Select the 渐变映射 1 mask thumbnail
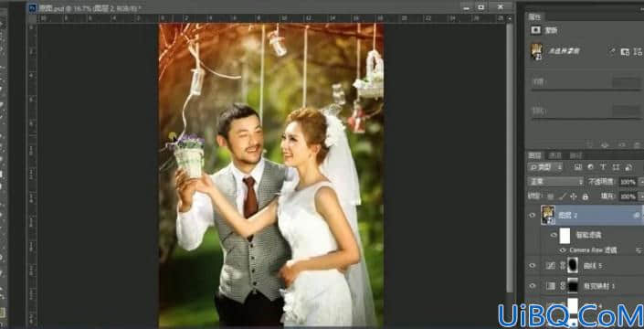644x329 pixels. [573, 286]
